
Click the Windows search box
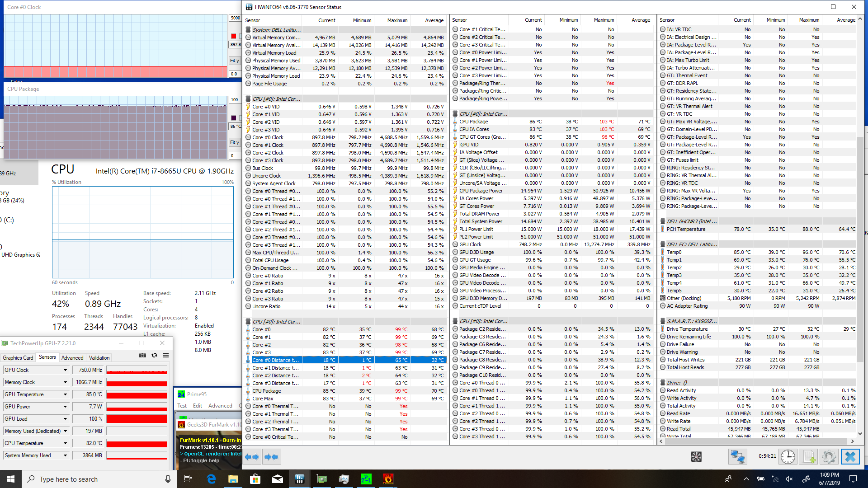coord(99,479)
